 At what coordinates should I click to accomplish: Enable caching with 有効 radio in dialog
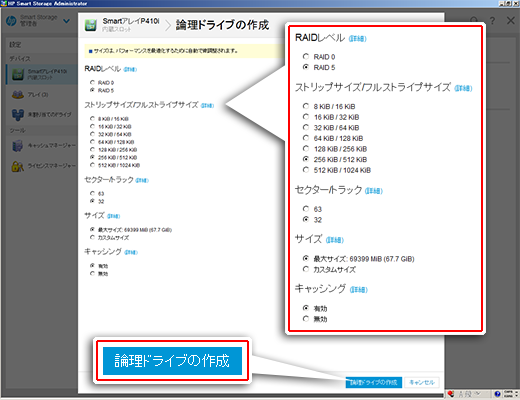click(92, 265)
